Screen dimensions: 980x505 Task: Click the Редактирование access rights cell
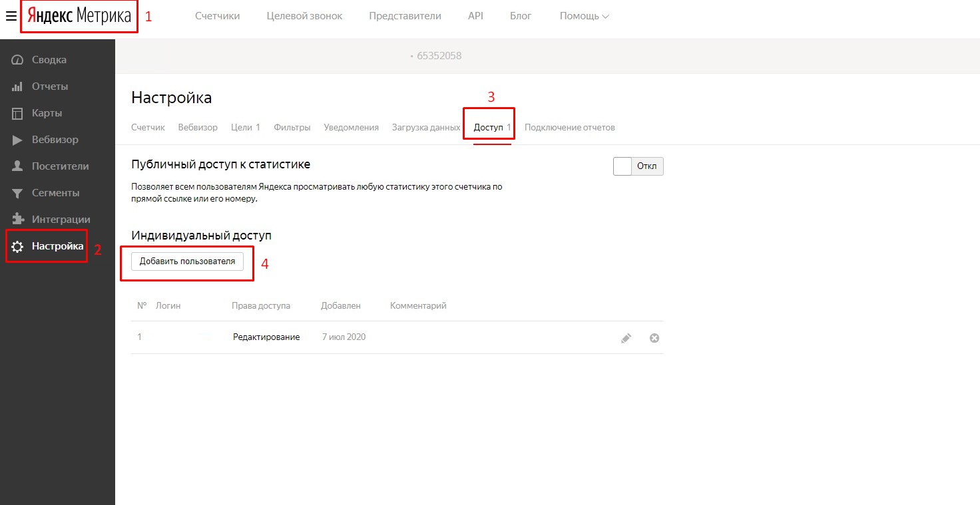[x=266, y=337]
